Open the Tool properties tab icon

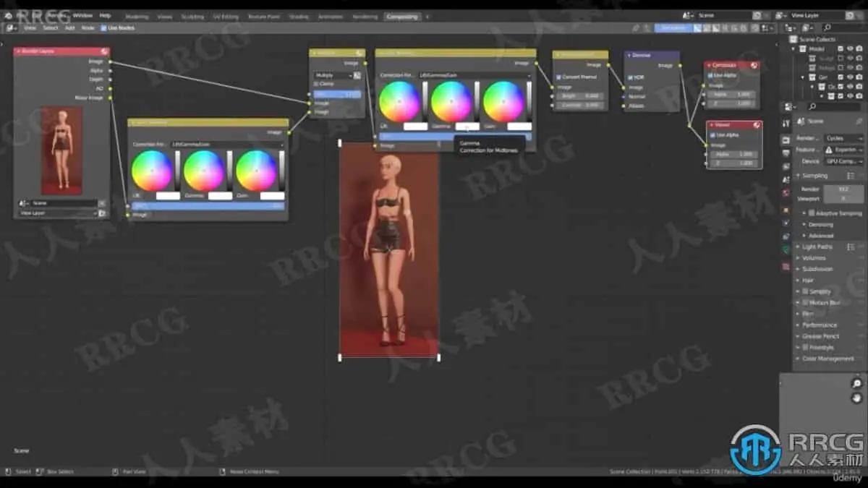(786, 123)
